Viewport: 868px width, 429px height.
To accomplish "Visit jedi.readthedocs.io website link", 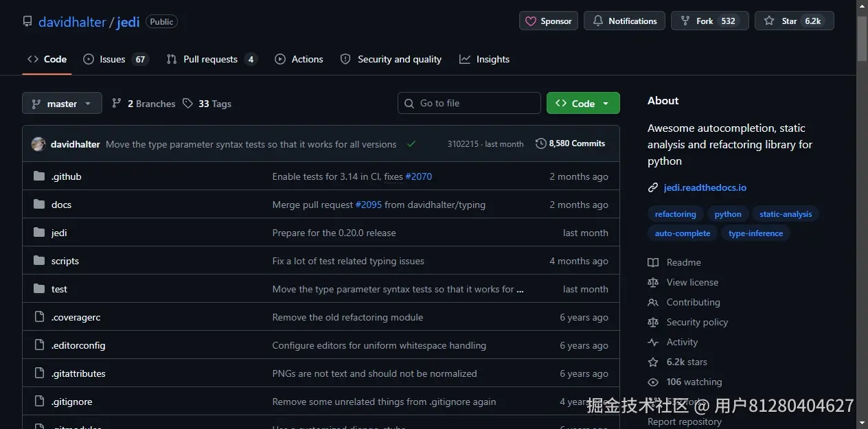I will coord(705,187).
